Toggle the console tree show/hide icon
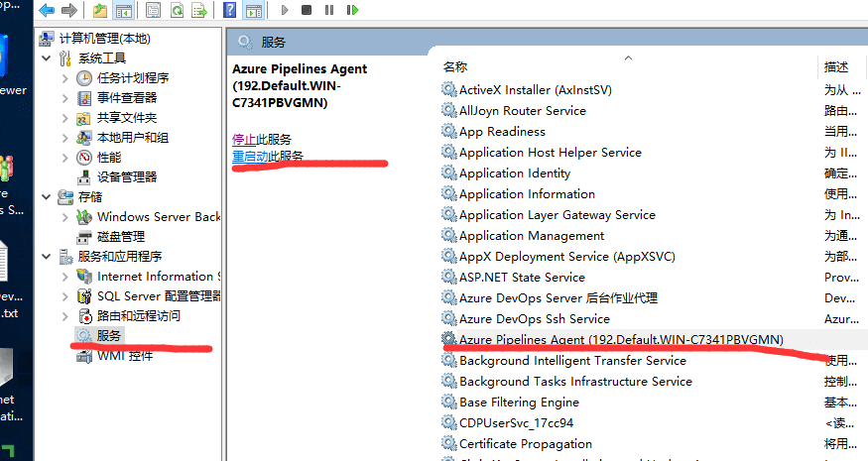This screenshot has height=461, width=868. pos(125,11)
